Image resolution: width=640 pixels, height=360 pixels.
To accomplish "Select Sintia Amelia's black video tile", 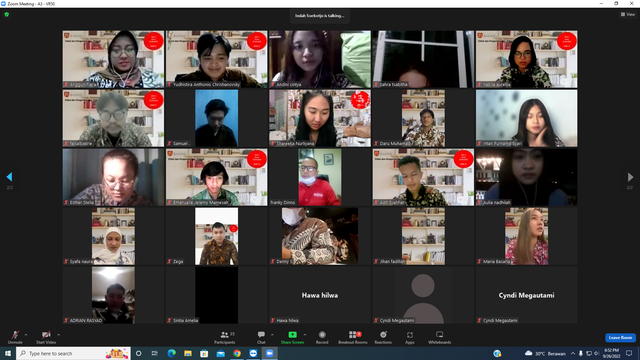I will tap(216, 295).
